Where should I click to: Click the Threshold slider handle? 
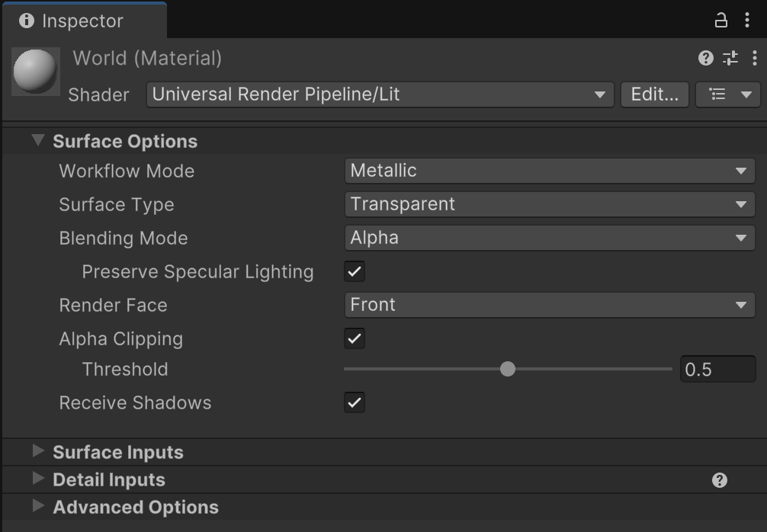coord(508,369)
